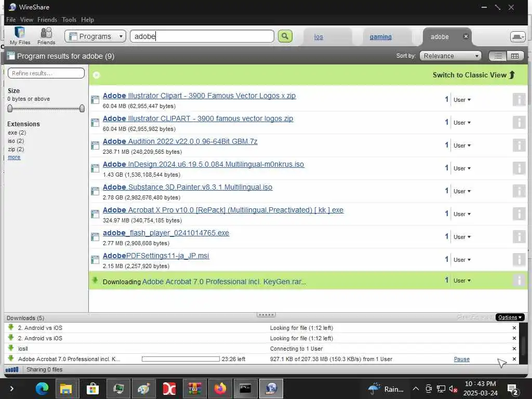532x399 pixels.
Task: Switch to the ios search tab
Action: [318, 37]
